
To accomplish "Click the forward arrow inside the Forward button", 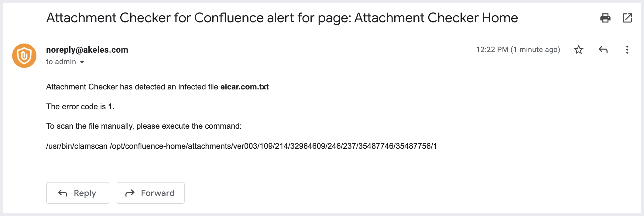I will tap(130, 193).
